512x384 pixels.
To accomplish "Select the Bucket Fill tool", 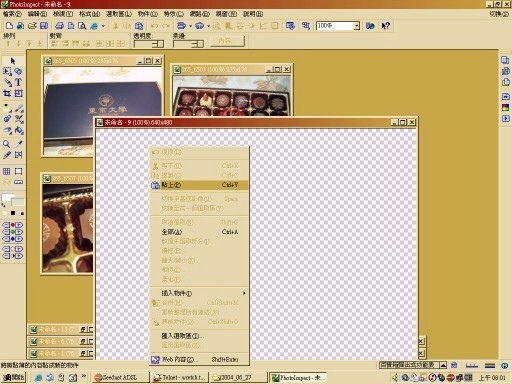I will 19,130.
